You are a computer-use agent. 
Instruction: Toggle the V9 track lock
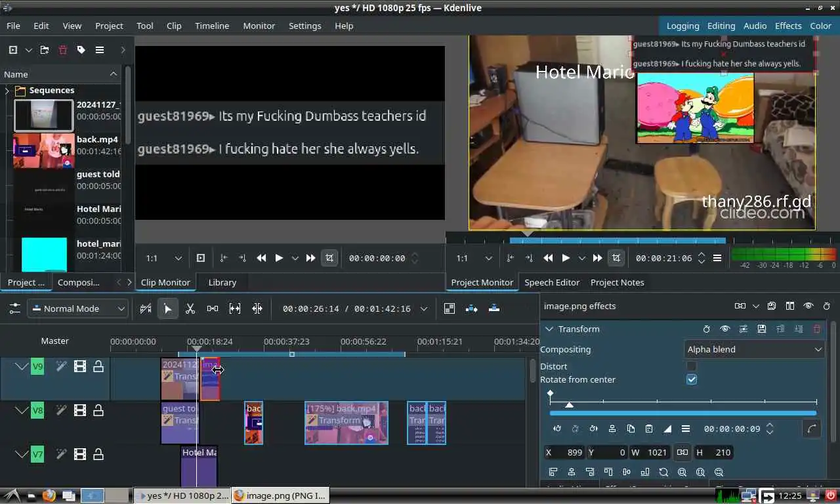pyautogui.click(x=98, y=366)
